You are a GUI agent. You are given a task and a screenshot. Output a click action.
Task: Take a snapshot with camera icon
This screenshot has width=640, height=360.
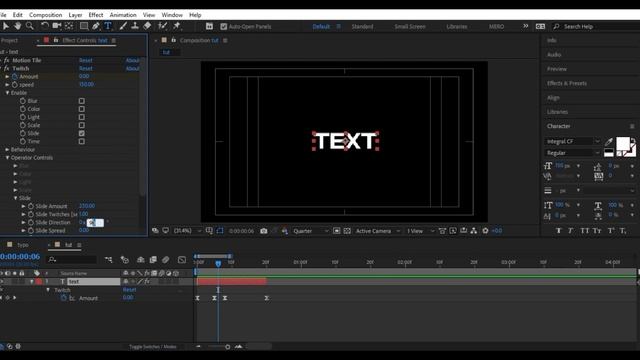(x=264, y=231)
